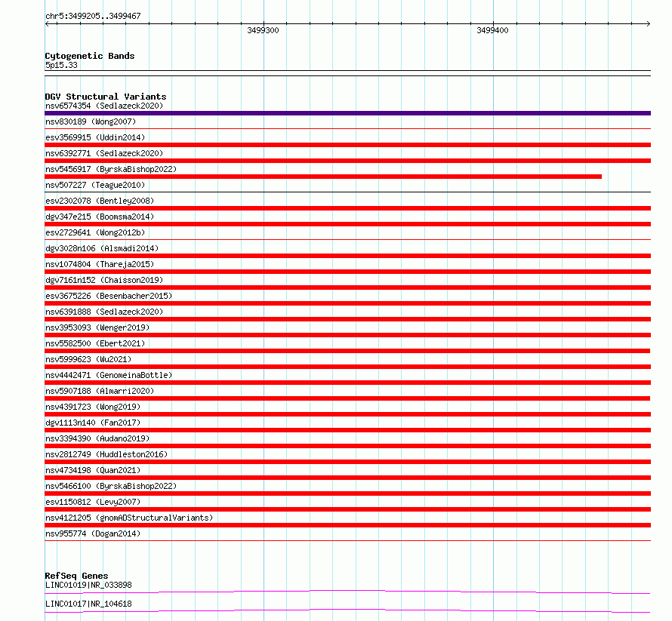672x621 pixels.
Task: Open variant nsv6391888 (Sedlazeck2020)
Action: pos(104,312)
